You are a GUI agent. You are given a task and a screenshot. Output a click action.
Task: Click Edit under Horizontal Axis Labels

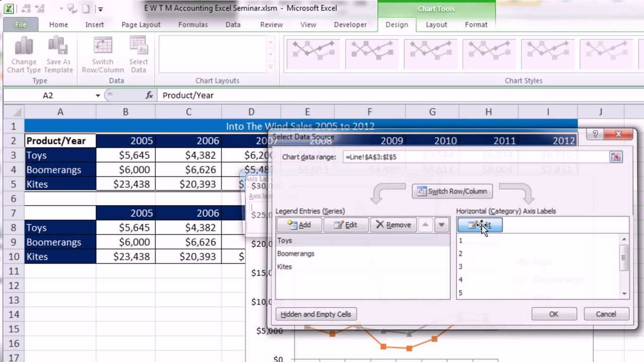tap(479, 225)
